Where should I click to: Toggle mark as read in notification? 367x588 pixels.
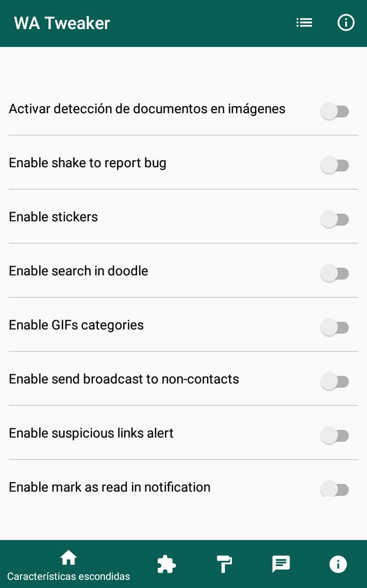[x=334, y=489]
